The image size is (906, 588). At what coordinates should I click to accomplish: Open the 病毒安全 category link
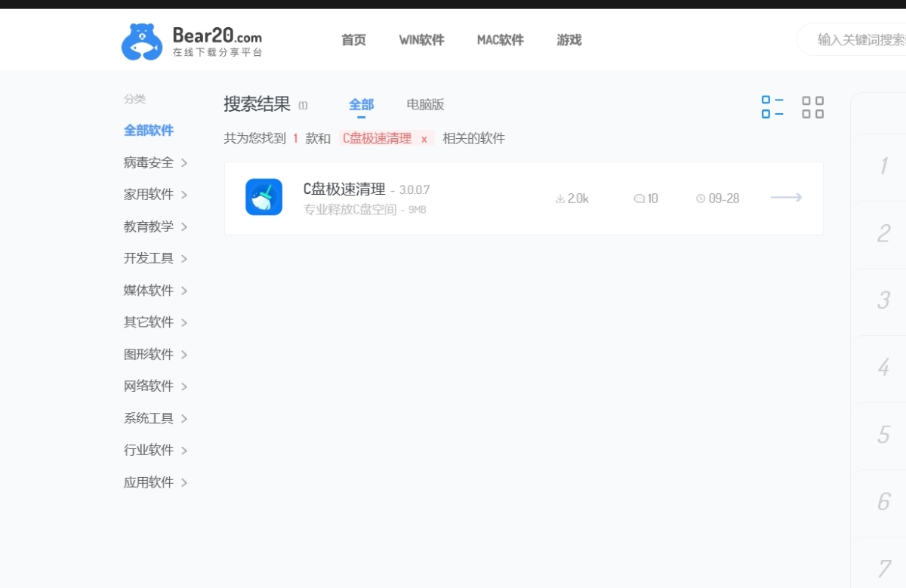click(149, 162)
